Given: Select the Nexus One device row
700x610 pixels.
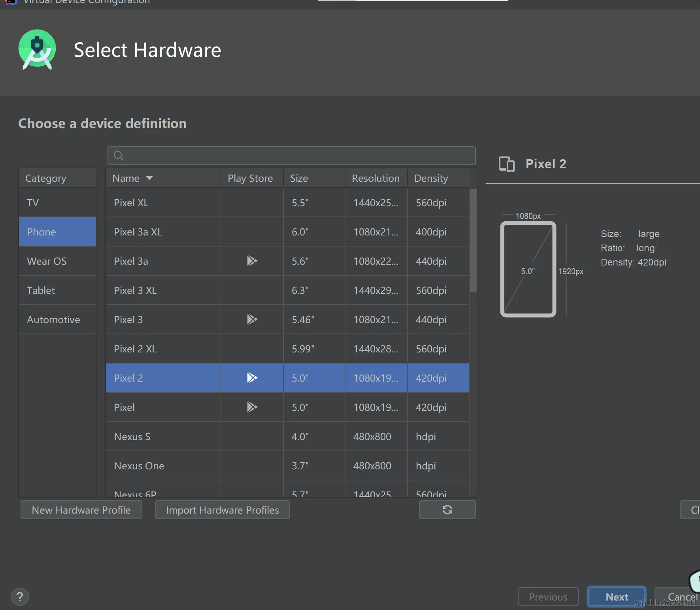Looking at the screenshot, I should coord(287,466).
